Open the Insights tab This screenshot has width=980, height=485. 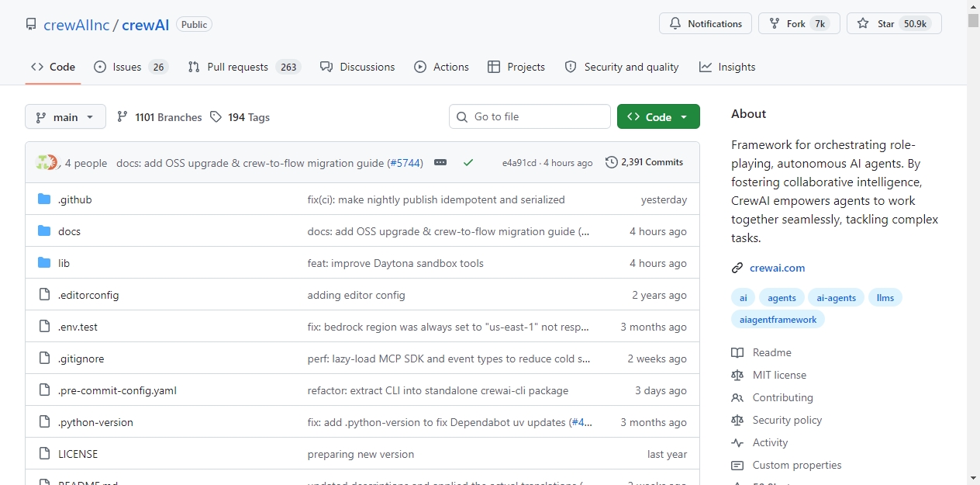click(727, 68)
